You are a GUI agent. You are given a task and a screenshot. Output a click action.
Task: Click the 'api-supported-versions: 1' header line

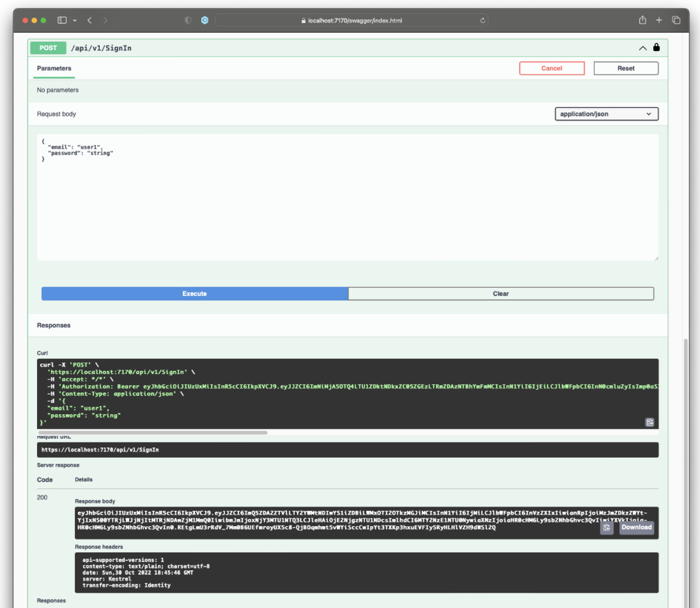click(123, 560)
